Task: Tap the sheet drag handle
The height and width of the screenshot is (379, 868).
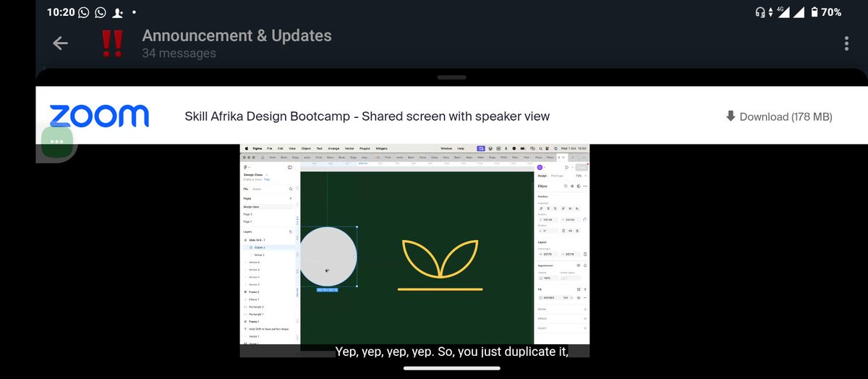Action: 452,77
